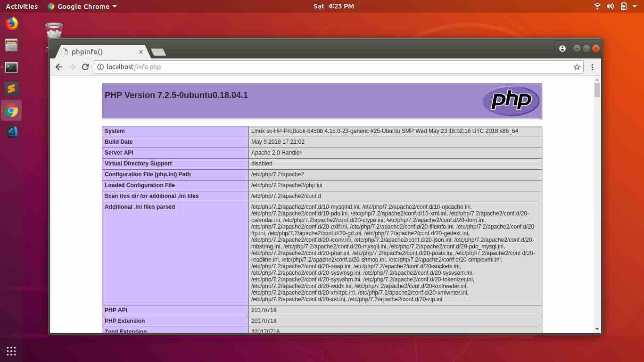This screenshot has width=644, height=362.
Task: Select Scan this dir for additional .ini files
Action: point(151,196)
